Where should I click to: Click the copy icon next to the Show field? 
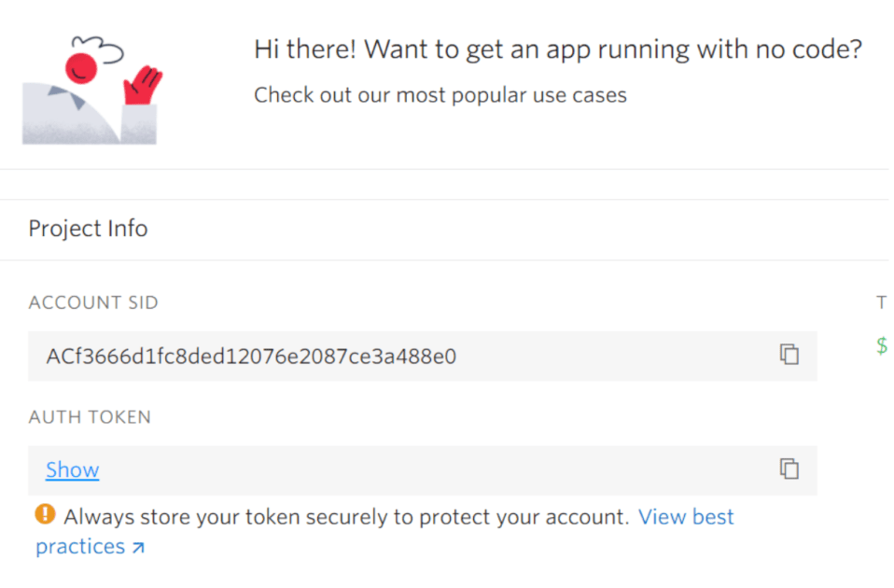pyautogui.click(x=789, y=469)
